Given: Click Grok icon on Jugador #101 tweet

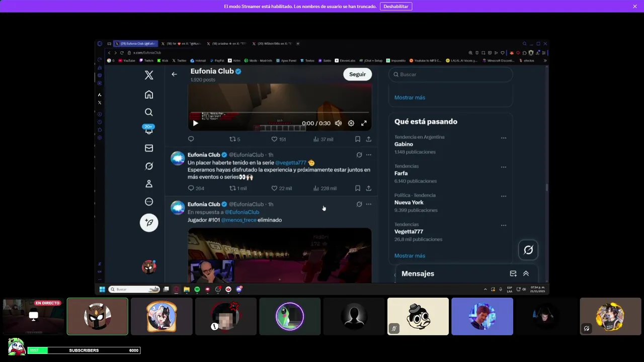Looking at the screenshot, I should click(x=359, y=204).
